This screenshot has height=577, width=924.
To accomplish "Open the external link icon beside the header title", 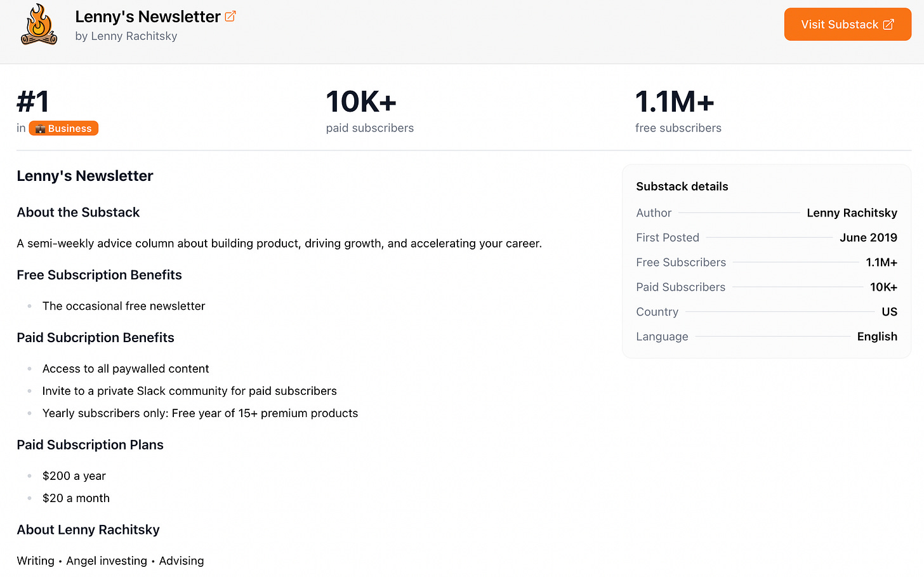I will [230, 17].
